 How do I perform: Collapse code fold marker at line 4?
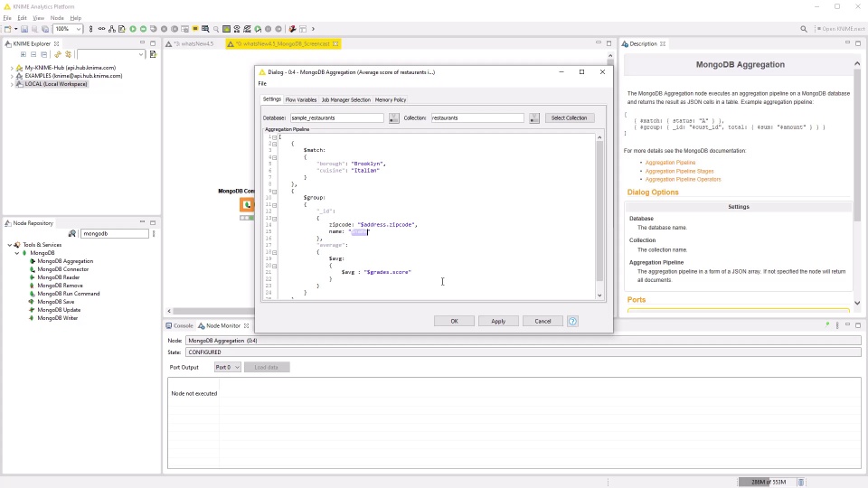click(275, 157)
